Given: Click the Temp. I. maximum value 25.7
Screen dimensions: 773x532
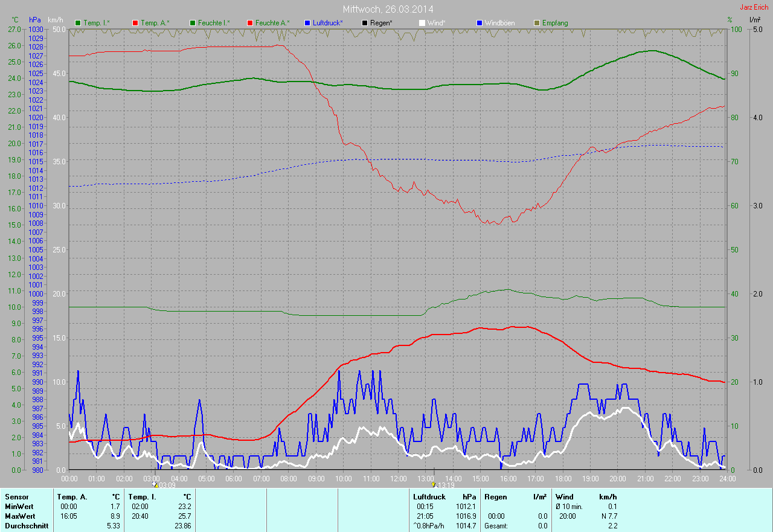Looking at the screenshot, I should 184,516.
